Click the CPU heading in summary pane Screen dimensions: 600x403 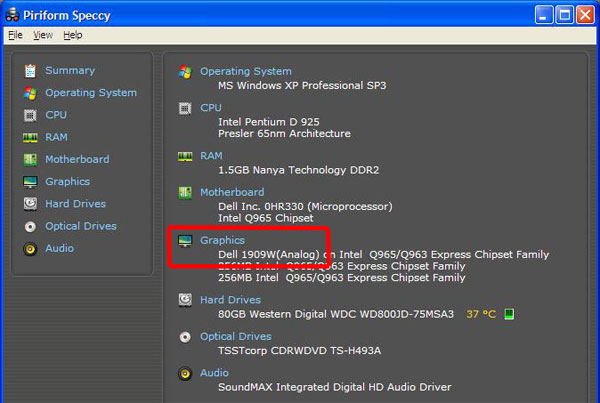click(x=211, y=108)
